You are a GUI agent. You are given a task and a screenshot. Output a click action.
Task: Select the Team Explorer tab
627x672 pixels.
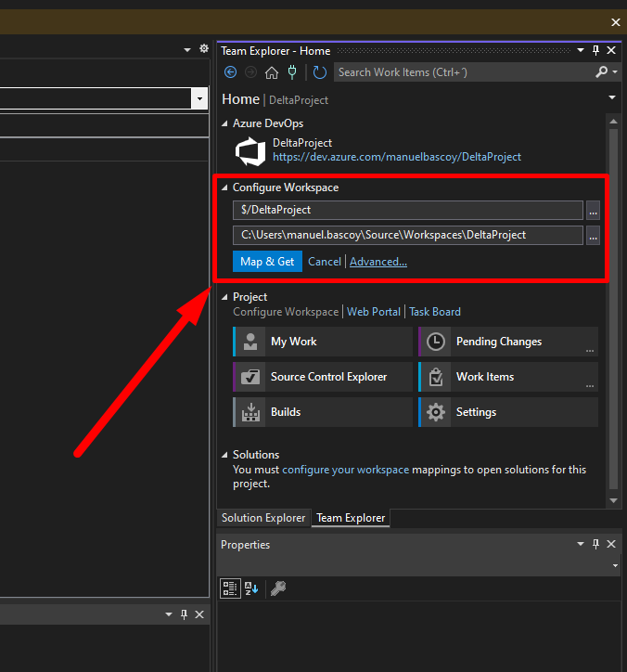(350, 518)
